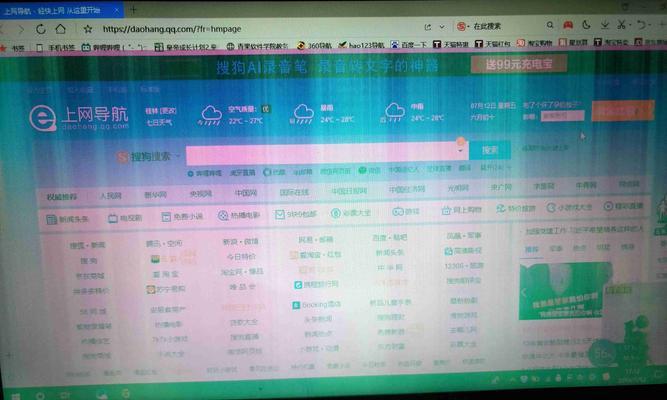Click the Sogou search engine icon in the toolbar
This screenshot has width=667, height=400.
tap(461, 26)
